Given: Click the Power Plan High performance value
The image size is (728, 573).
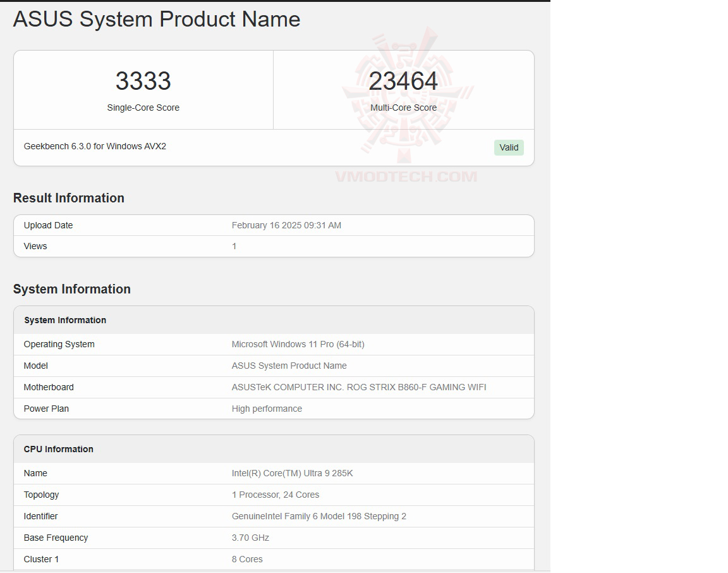Looking at the screenshot, I should (267, 409).
